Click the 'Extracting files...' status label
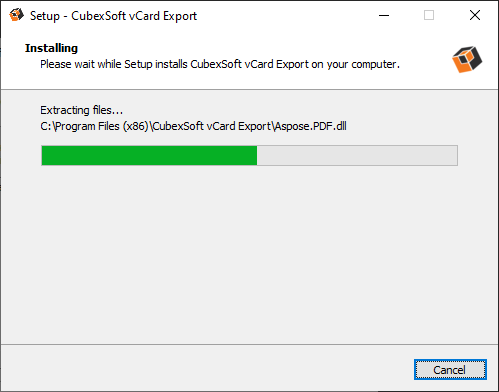Viewport: 499px width, 392px height. click(x=81, y=110)
